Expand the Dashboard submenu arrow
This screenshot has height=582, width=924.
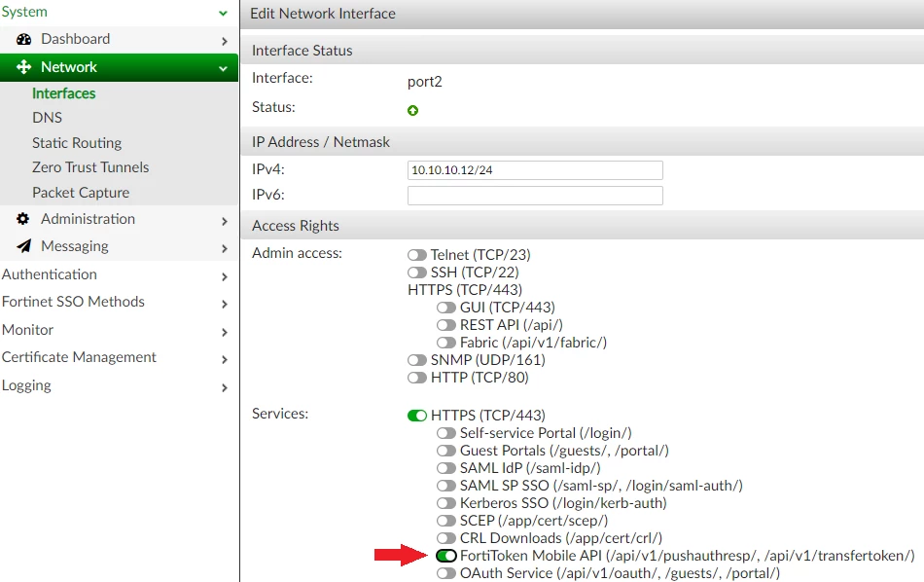[x=224, y=41]
